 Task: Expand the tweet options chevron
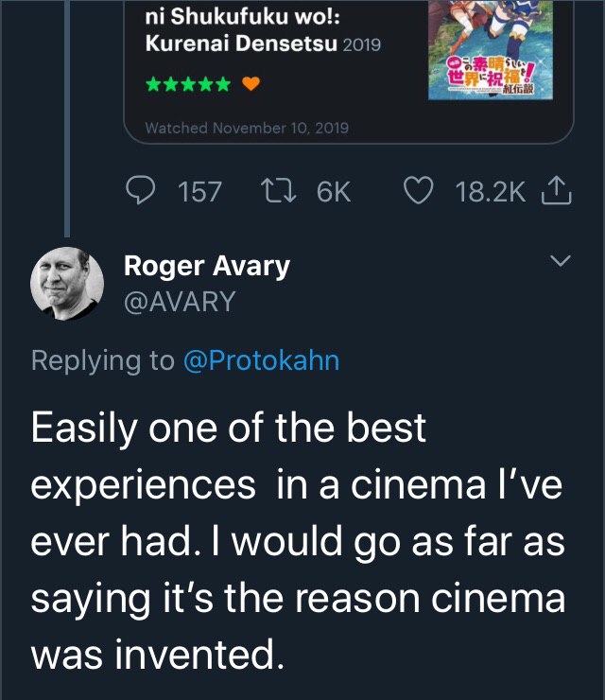pos(561,260)
